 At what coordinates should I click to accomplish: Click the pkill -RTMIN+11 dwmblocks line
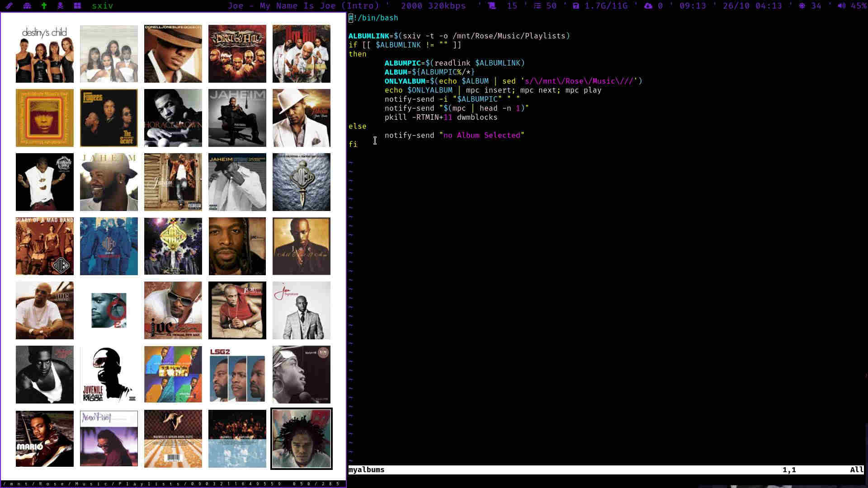(441, 117)
